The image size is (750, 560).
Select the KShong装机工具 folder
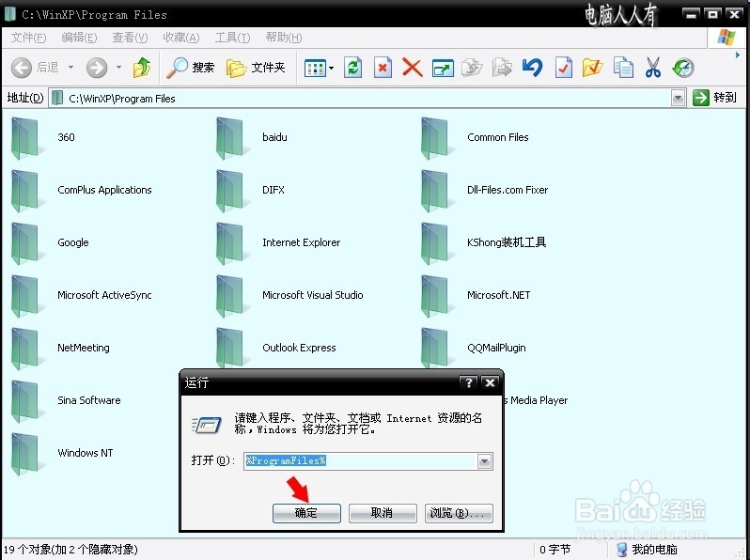(x=483, y=243)
